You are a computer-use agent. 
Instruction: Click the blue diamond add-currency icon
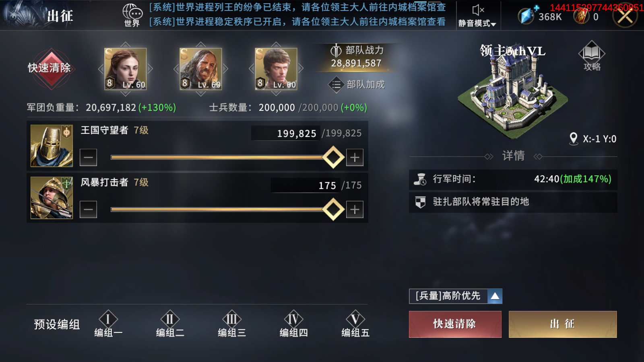click(527, 15)
